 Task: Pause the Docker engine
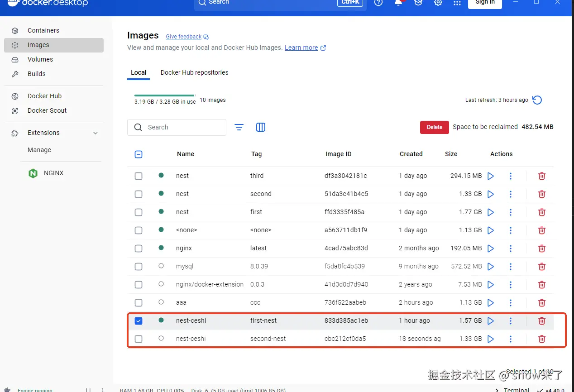pyautogui.click(x=88, y=390)
